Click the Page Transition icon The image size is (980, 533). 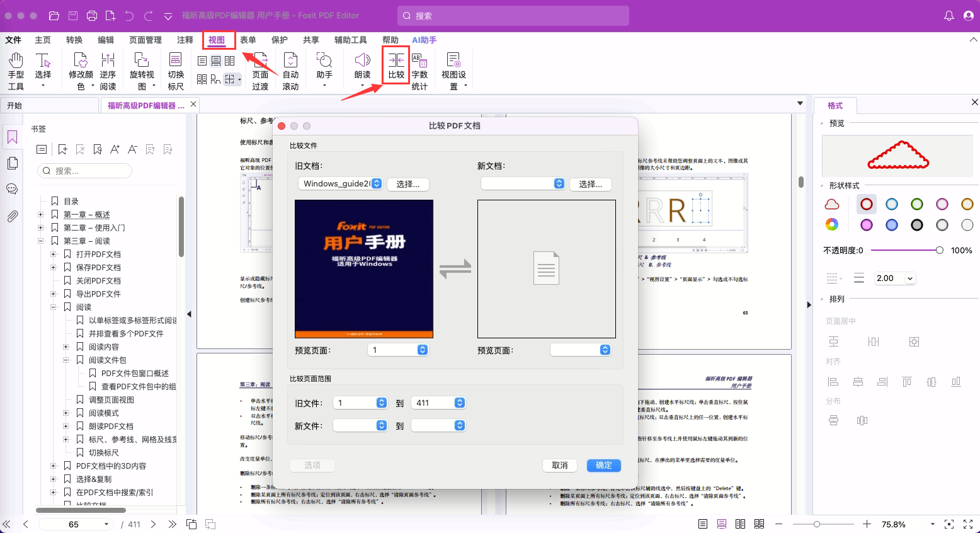pos(260,71)
